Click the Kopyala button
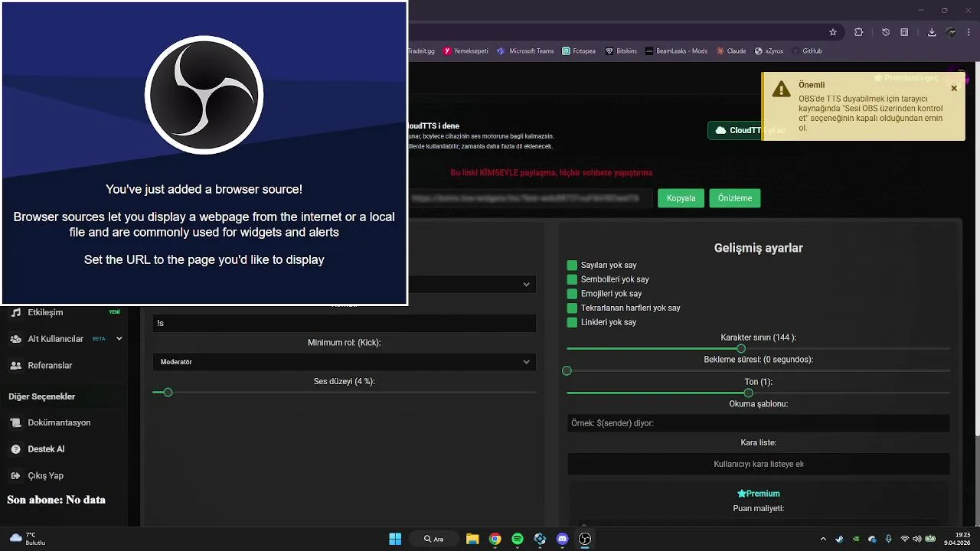Screen dimensions: 980x551 tap(681, 198)
